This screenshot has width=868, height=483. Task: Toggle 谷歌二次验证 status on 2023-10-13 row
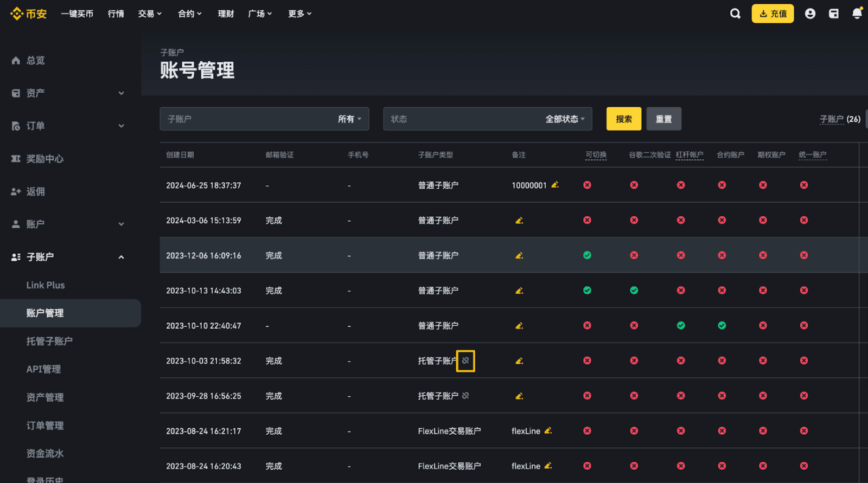pos(634,291)
